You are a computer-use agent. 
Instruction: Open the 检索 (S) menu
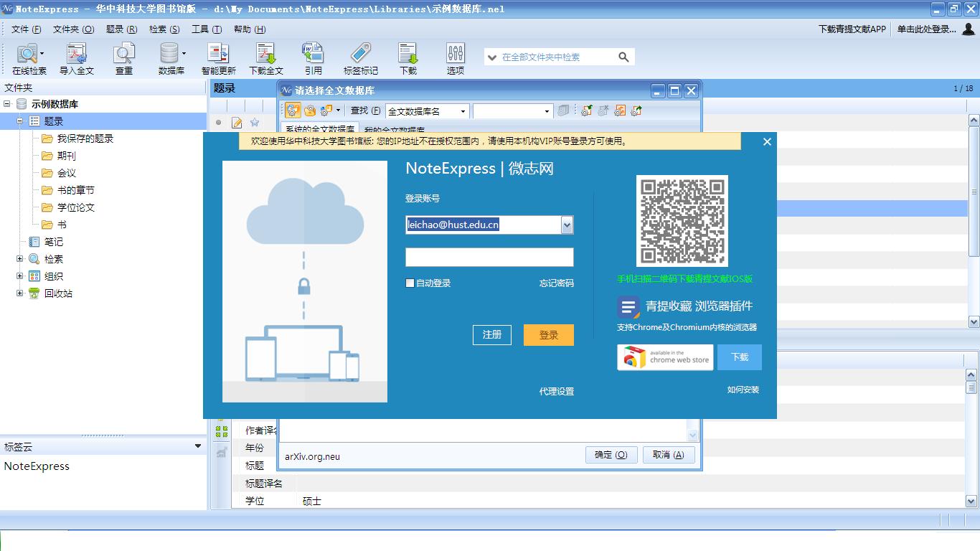click(164, 29)
